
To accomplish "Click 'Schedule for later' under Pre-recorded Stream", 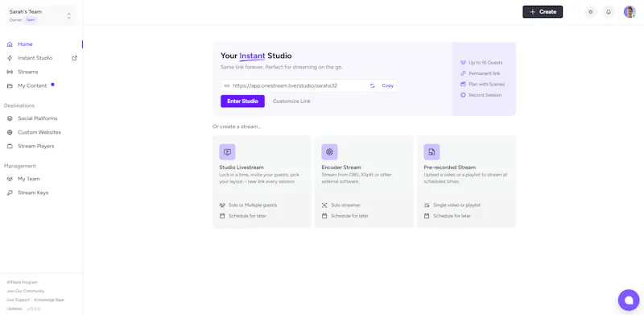I will coord(452,216).
